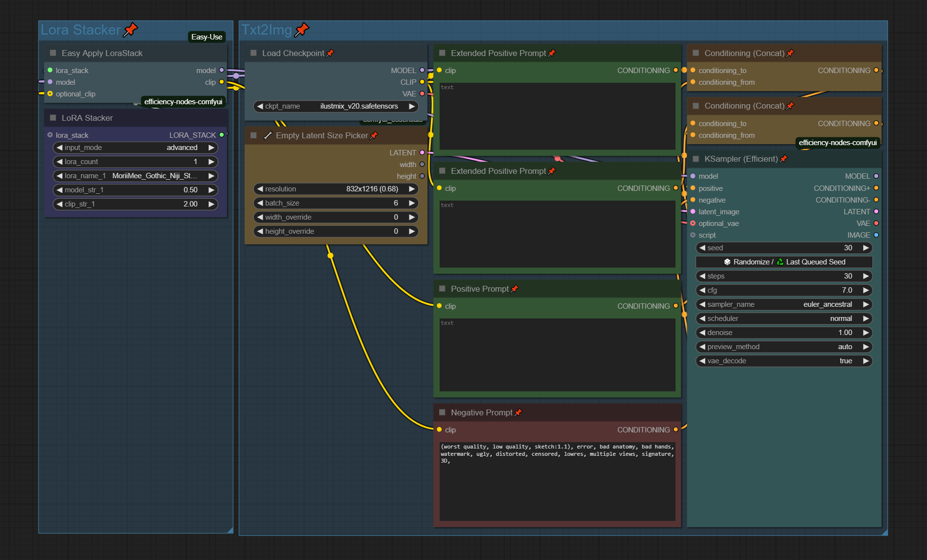Click the wand icon on Empty Latent Size Picker
Image resolution: width=927 pixels, height=560 pixels.
pos(268,135)
